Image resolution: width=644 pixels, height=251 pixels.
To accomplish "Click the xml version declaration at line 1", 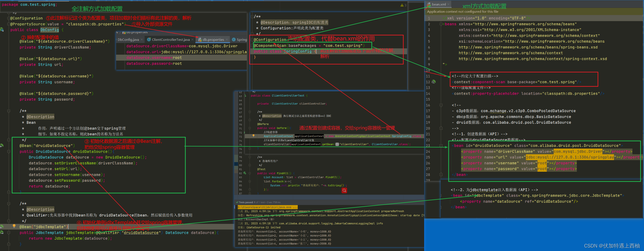I will tap(486, 18).
